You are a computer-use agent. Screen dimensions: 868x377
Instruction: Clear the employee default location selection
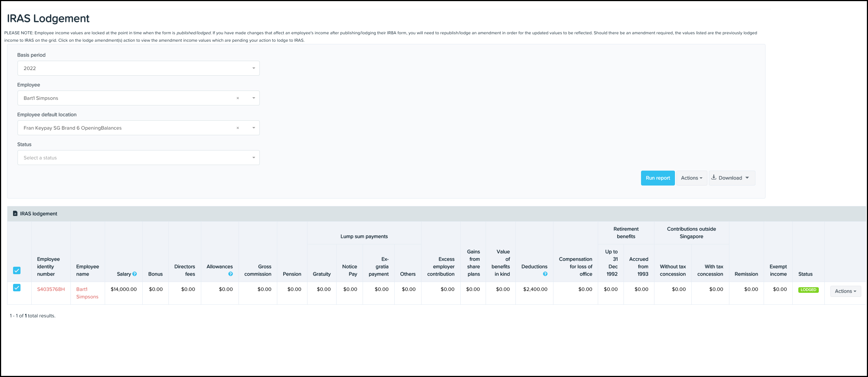click(x=238, y=128)
